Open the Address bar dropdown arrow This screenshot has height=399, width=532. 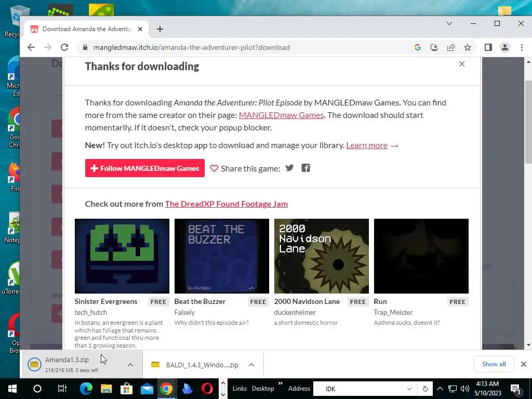[409, 389]
